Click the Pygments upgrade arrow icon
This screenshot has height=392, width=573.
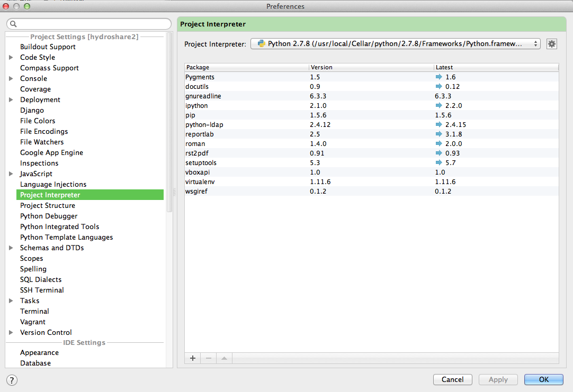pyautogui.click(x=438, y=77)
